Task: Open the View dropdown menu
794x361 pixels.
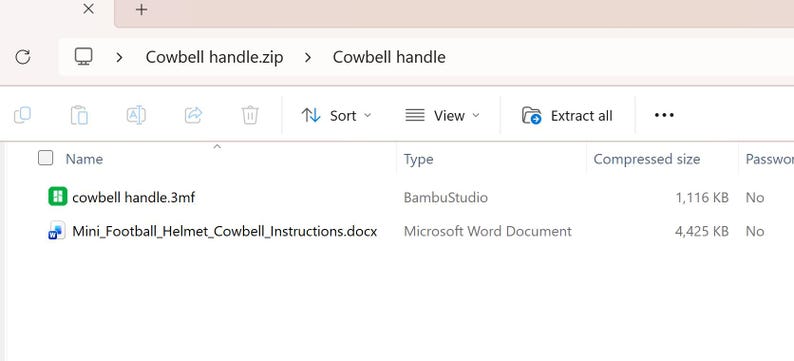Action: [x=442, y=116]
